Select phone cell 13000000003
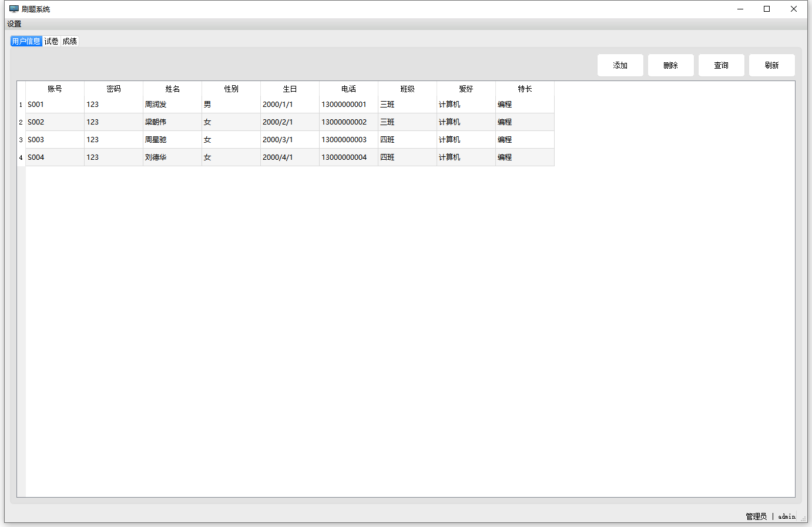Screen dimensions: 812x527 (x=348, y=140)
